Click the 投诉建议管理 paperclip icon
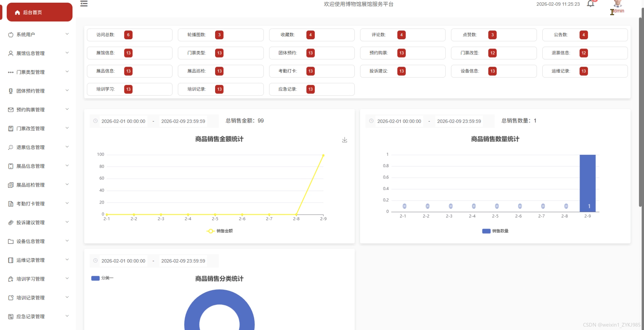The height and width of the screenshot is (330, 644). click(11, 223)
